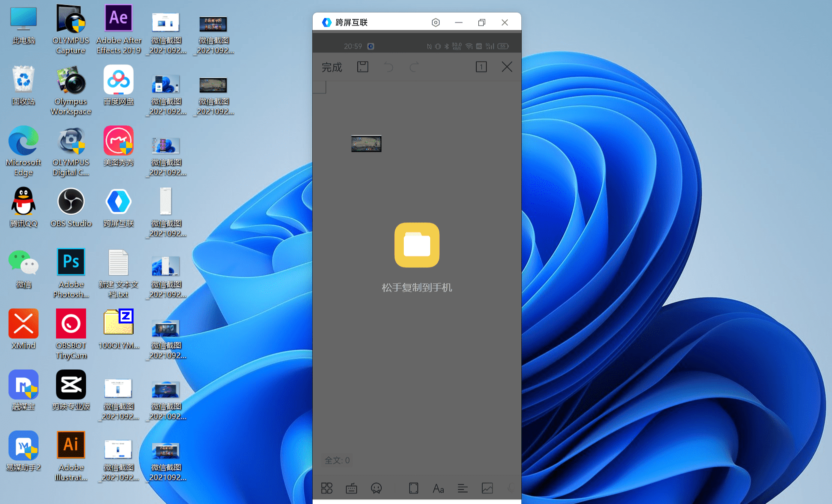Select the OBS Studio desktop shortcut
The image size is (832, 504).
71,207
